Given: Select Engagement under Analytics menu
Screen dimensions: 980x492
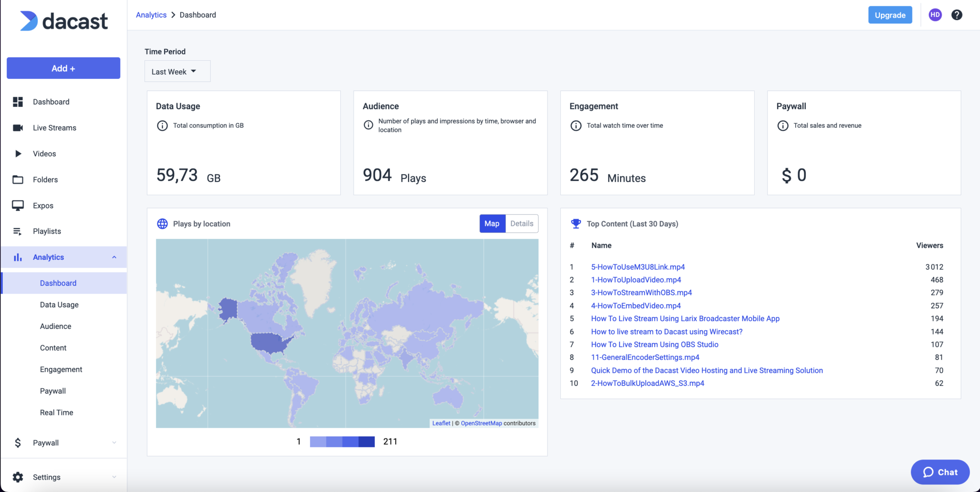Looking at the screenshot, I should click(61, 369).
